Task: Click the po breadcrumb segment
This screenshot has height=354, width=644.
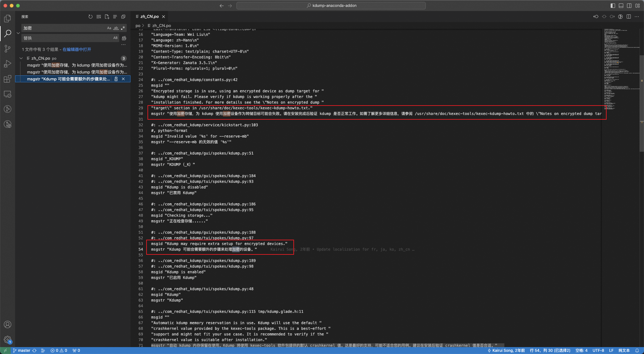Action: coord(138,25)
